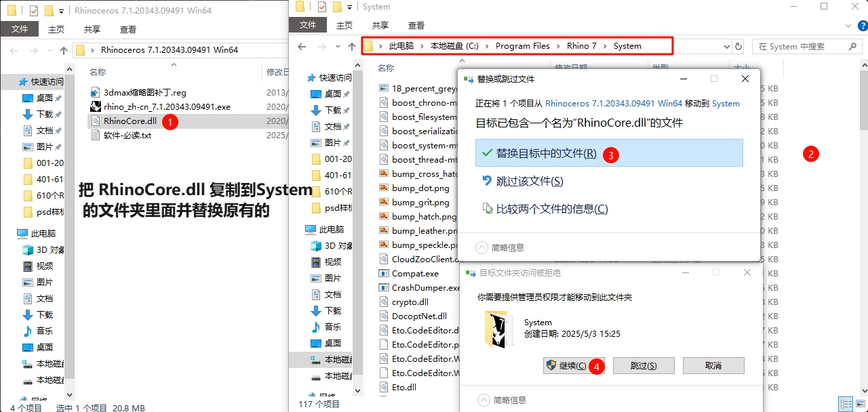Open System destination link in replace dialog
Viewport: 868px width, 412px height.
point(726,104)
